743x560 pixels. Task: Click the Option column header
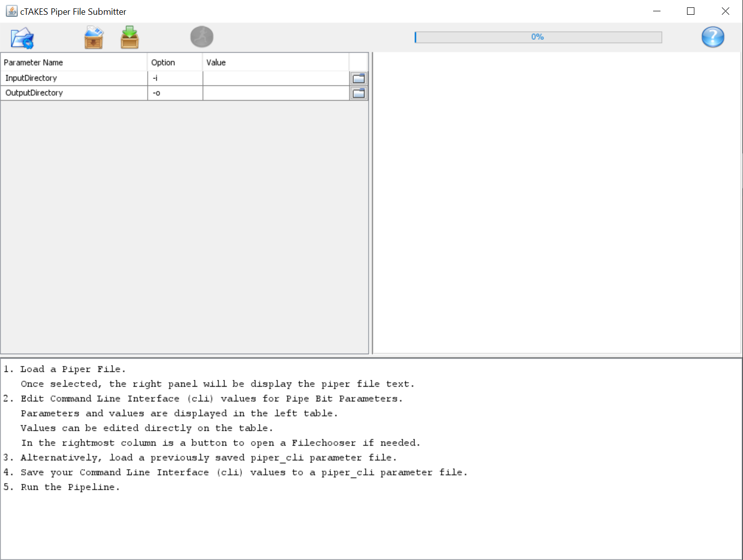[x=174, y=62]
